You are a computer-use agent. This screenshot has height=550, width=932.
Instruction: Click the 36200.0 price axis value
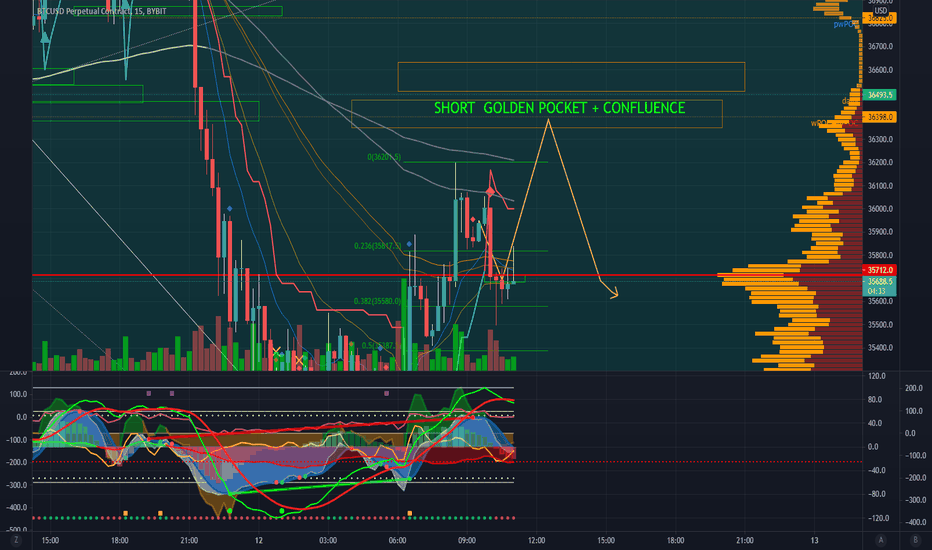click(880, 162)
